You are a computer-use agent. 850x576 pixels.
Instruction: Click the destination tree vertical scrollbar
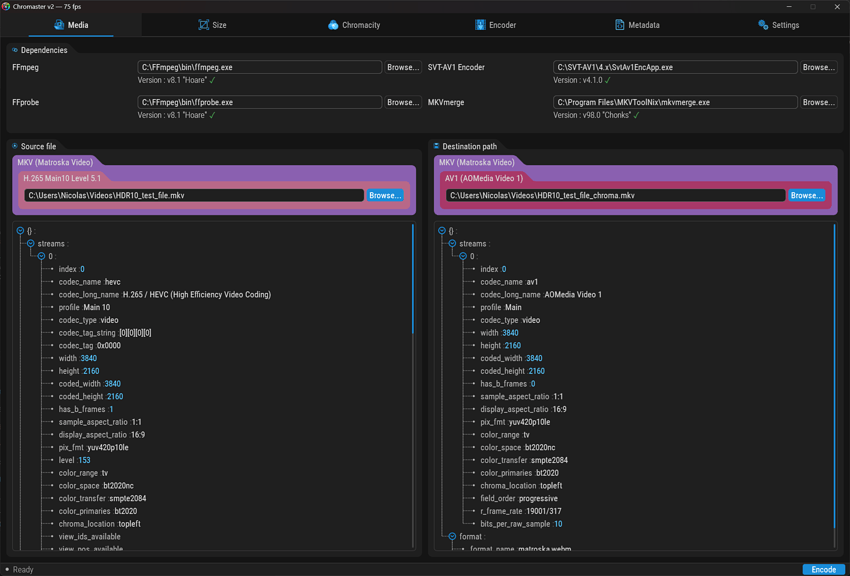pyautogui.click(x=835, y=377)
